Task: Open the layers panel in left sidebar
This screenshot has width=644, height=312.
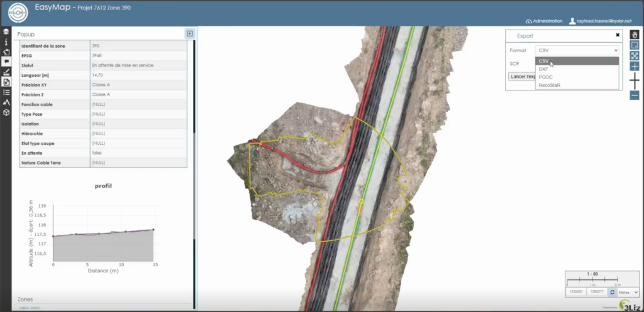Action: point(6,31)
